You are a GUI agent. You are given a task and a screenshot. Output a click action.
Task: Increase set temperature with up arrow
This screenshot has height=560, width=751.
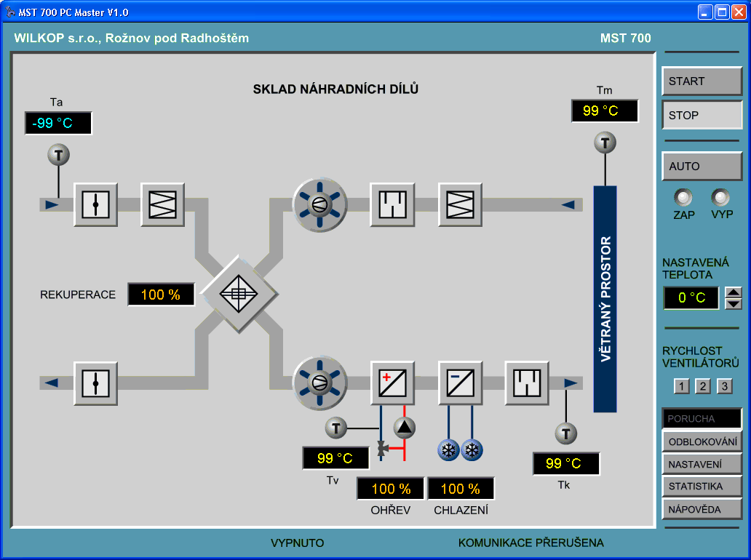(x=734, y=293)
